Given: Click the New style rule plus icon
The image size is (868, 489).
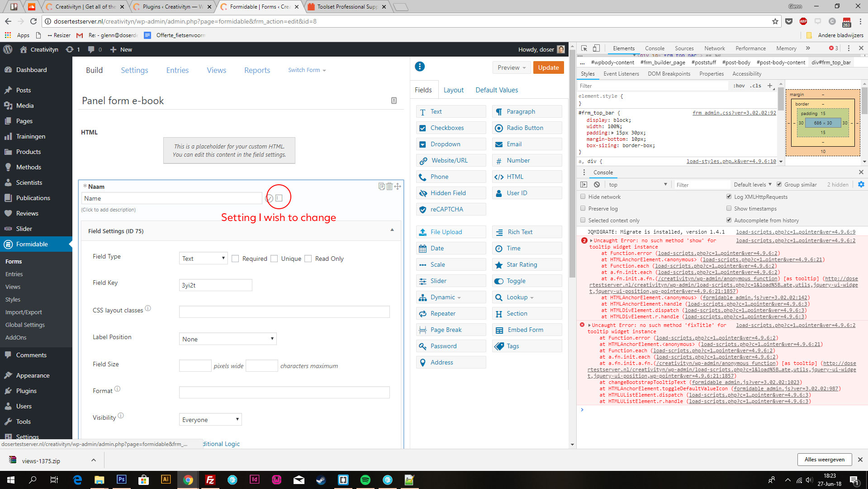Looking at the screenshot, I should (x=770, y=86).
